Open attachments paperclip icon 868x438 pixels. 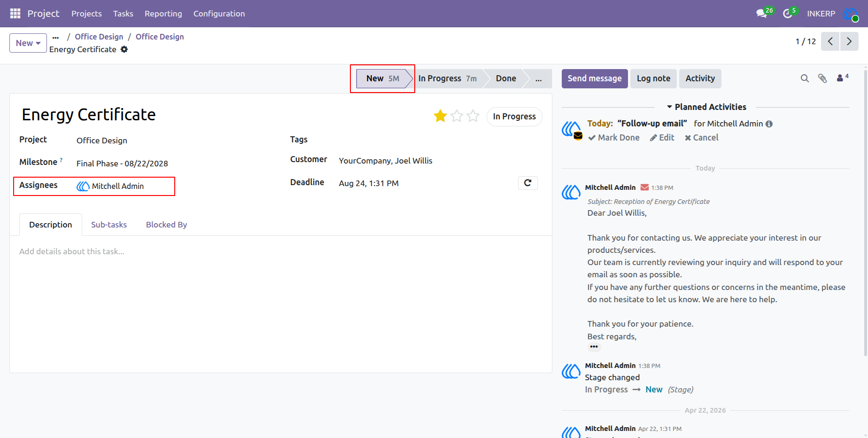[x=822, y=78]
